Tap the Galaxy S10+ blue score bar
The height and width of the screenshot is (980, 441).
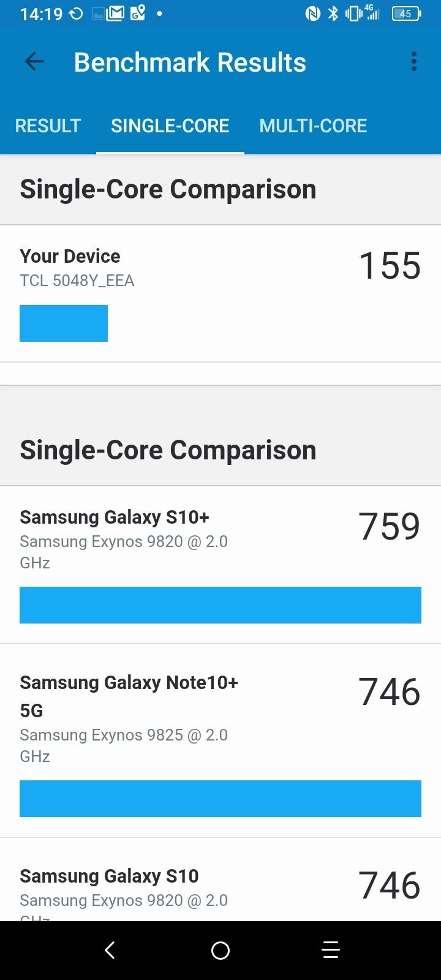click(x=221, y=605)
